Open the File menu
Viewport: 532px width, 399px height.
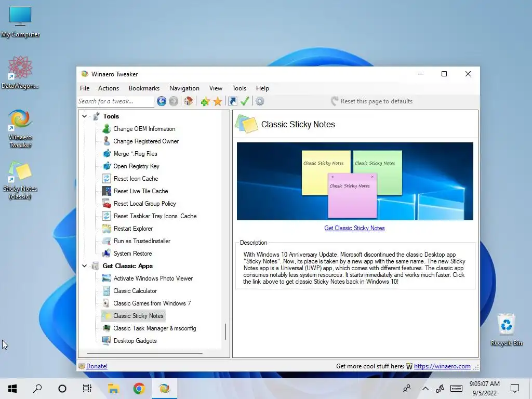pos(85,88)
